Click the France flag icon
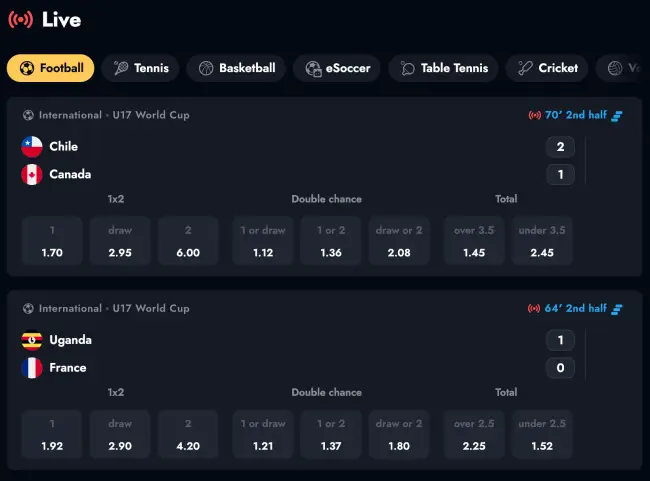The image size is (650, 481). click(32, 368)
